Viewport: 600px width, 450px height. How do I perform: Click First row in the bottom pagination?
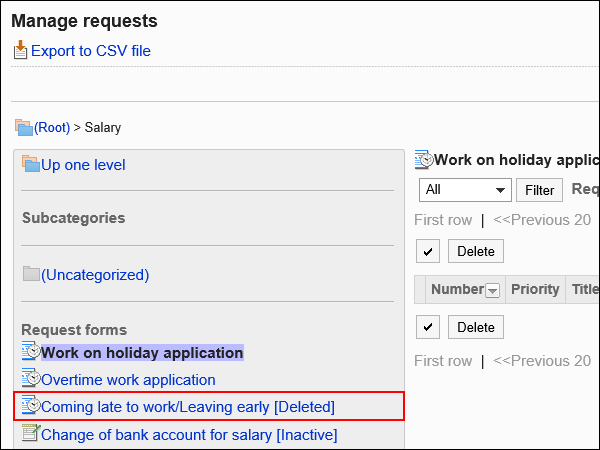click(443, 361)
